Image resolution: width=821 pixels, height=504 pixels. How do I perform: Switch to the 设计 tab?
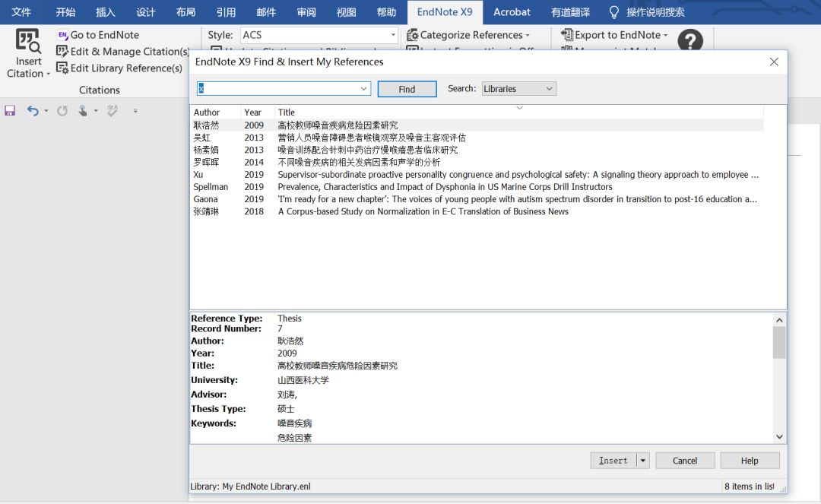(145, 12)
